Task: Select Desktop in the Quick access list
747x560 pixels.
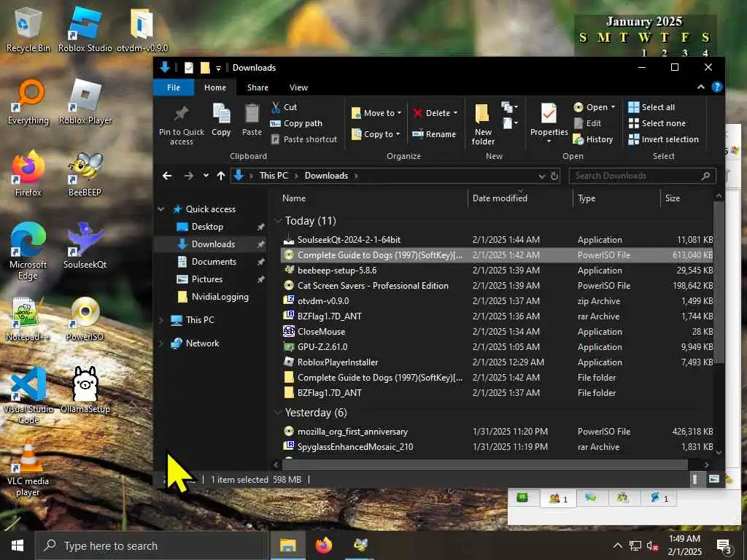Action: (207, 227)
